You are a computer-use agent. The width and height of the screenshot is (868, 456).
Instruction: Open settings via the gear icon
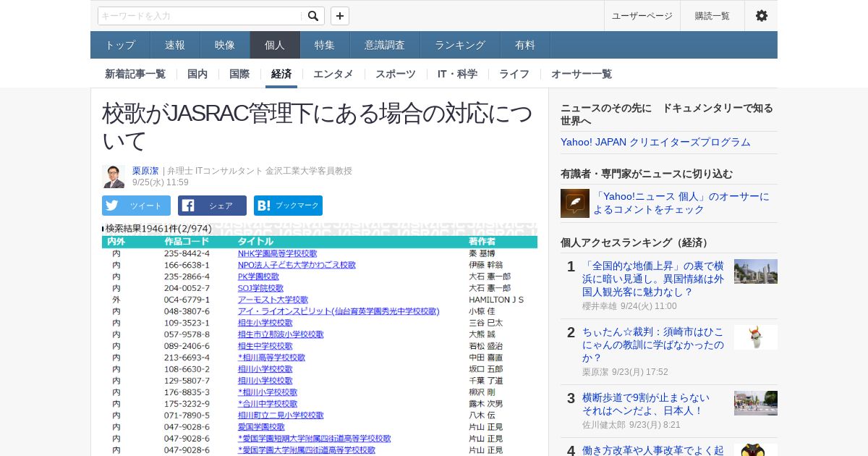[x=761, y=16]
